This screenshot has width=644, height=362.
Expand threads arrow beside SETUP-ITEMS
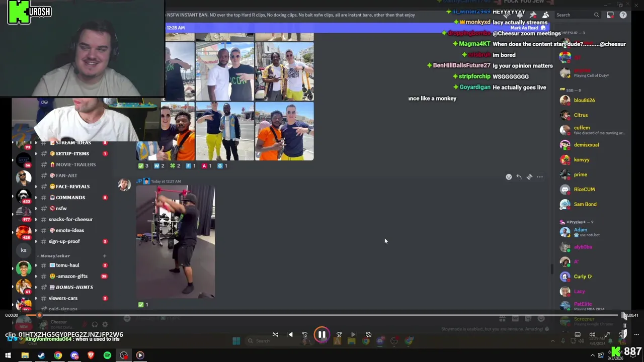(x=36, y=154)
